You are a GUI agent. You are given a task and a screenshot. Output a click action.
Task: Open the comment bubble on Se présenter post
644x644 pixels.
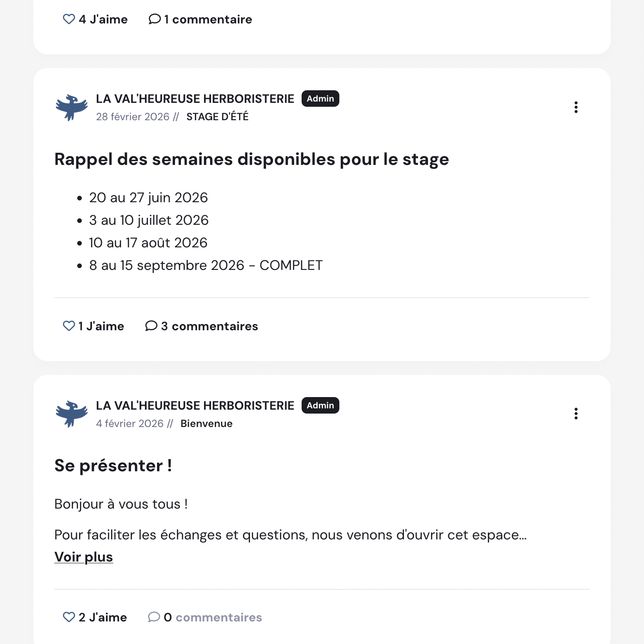tap(155, 617)
